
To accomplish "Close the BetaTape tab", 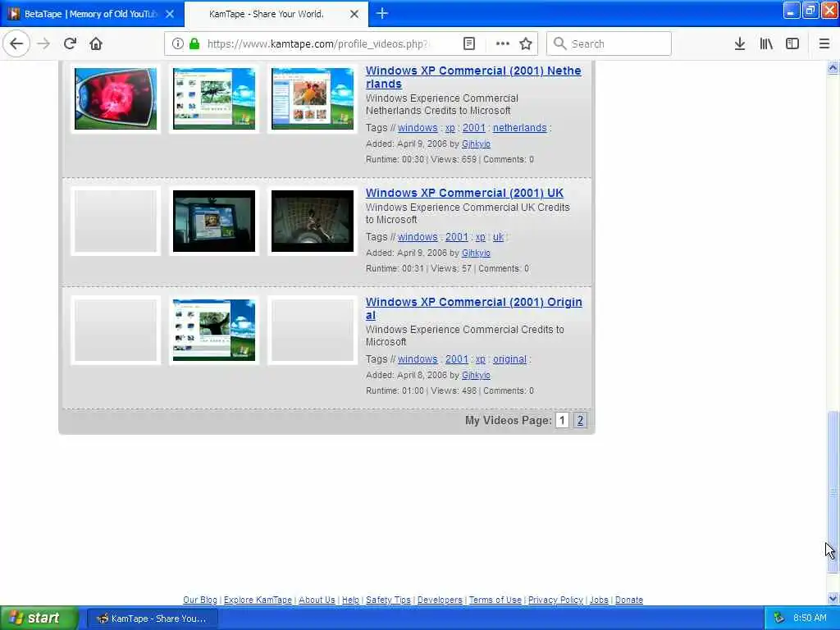I will pyautogui.click(x=170, y=14).
